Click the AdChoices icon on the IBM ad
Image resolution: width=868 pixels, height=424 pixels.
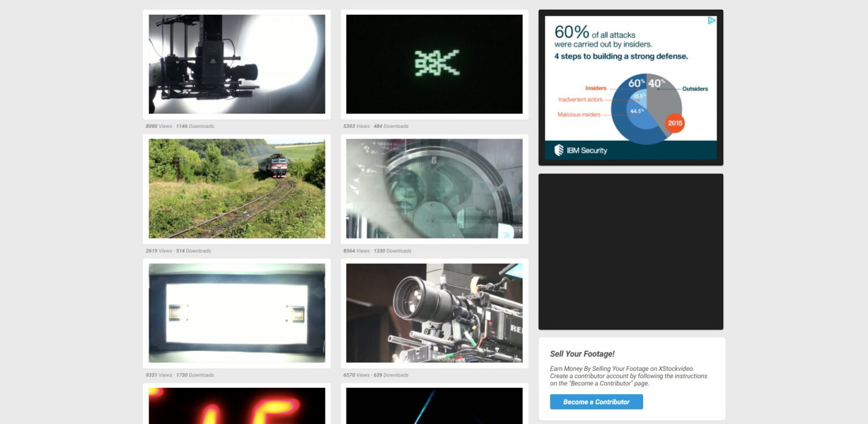click(x=711, y=20)
